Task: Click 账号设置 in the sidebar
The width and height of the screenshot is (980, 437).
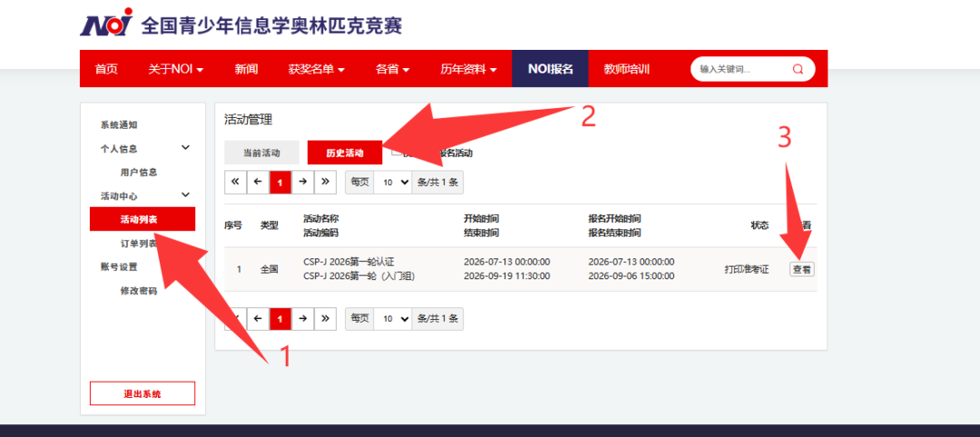Action: coord(119,267)
